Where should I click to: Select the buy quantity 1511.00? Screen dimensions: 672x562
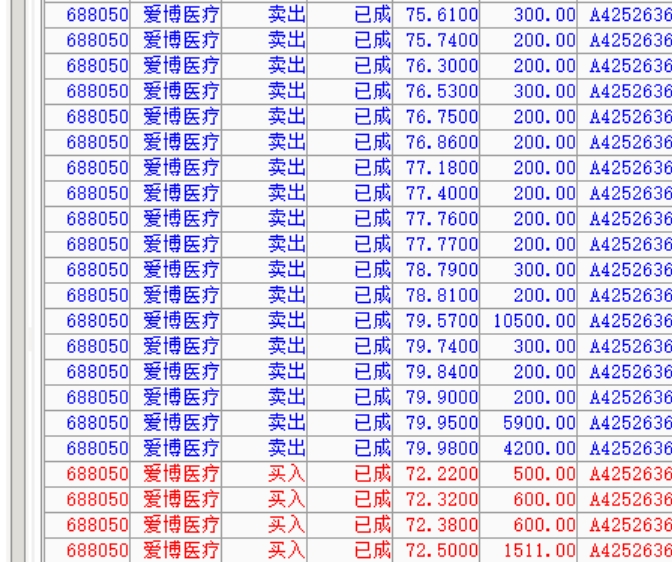pos(540,550)
